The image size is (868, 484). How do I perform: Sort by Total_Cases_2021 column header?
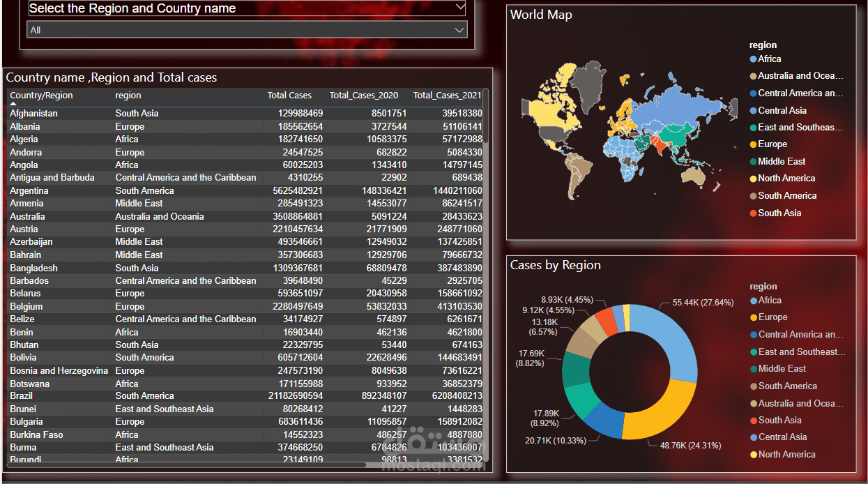447,96
